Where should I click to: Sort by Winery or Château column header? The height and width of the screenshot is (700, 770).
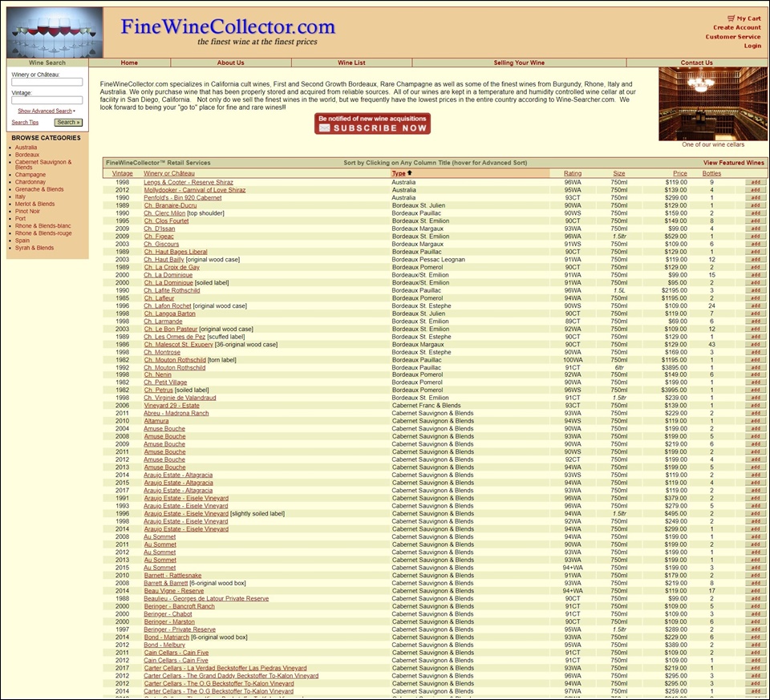(169, 173)
